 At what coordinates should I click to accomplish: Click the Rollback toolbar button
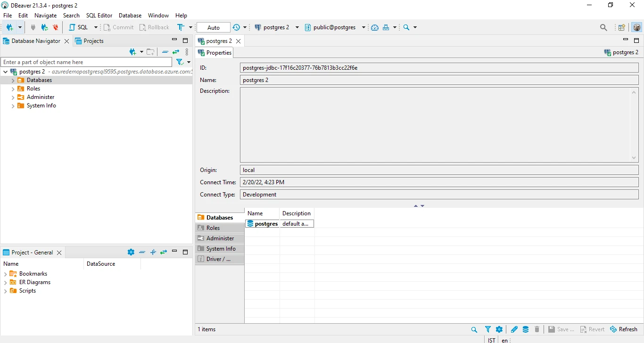pyautogui.click(x=154, y=27)
